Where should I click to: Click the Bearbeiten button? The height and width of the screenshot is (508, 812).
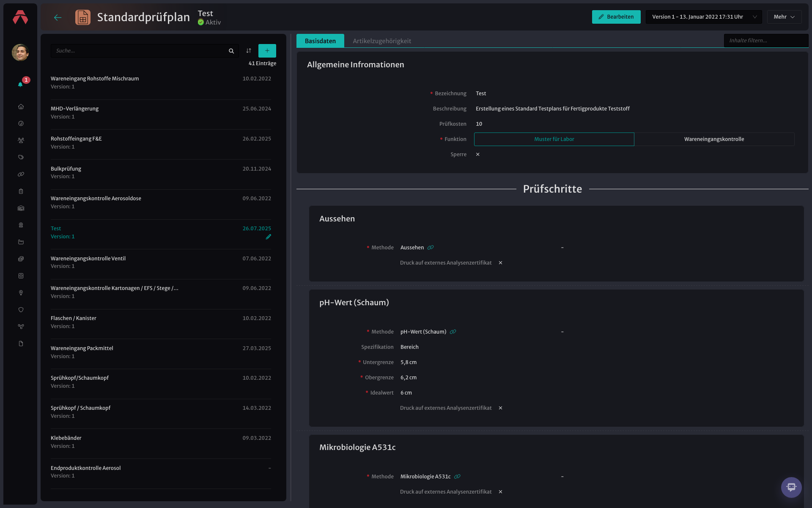coord(616,17)
